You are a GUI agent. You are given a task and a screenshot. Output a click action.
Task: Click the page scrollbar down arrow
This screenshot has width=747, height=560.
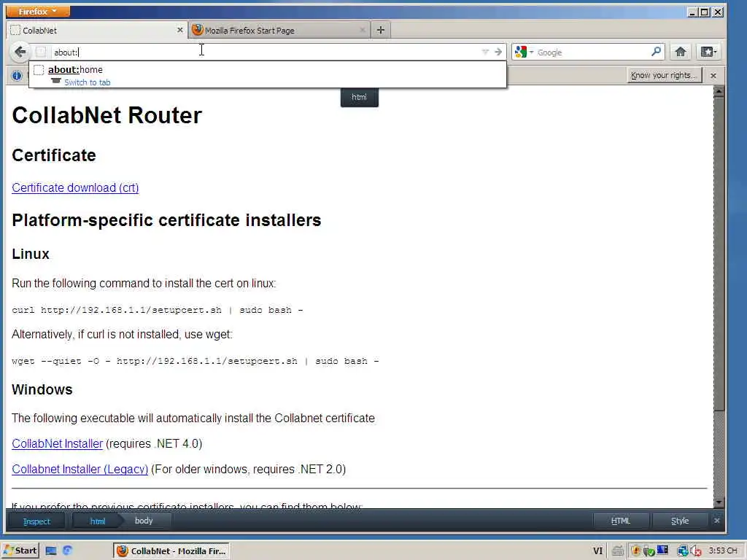coord(719,502)
